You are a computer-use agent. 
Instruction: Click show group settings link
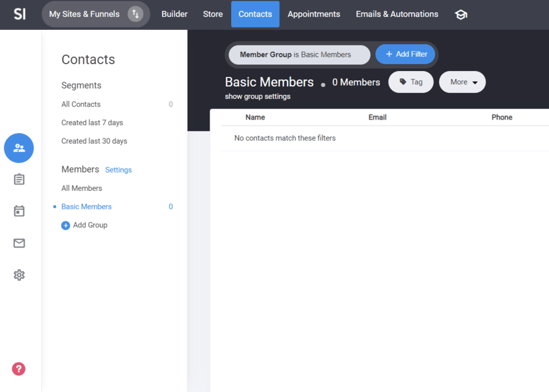tap(258, 97)
